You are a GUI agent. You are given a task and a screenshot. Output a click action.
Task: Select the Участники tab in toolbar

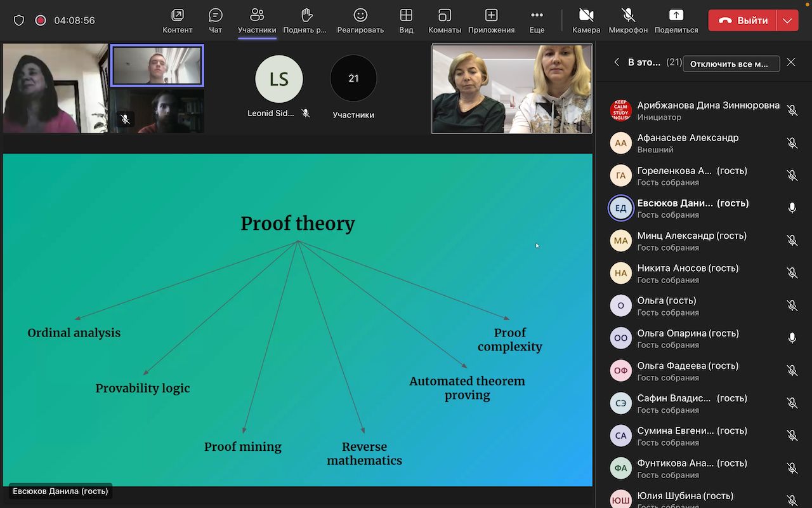tap(257, 20)
